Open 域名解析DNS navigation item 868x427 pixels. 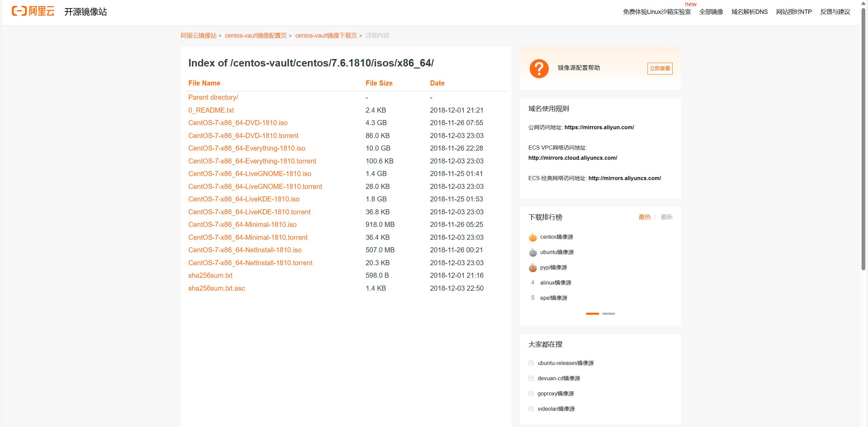pos(749,12)
